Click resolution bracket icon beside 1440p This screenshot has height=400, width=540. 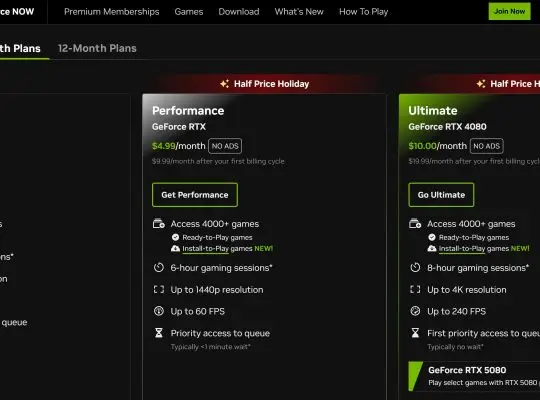pyautogui.click(x=159, y=289)
